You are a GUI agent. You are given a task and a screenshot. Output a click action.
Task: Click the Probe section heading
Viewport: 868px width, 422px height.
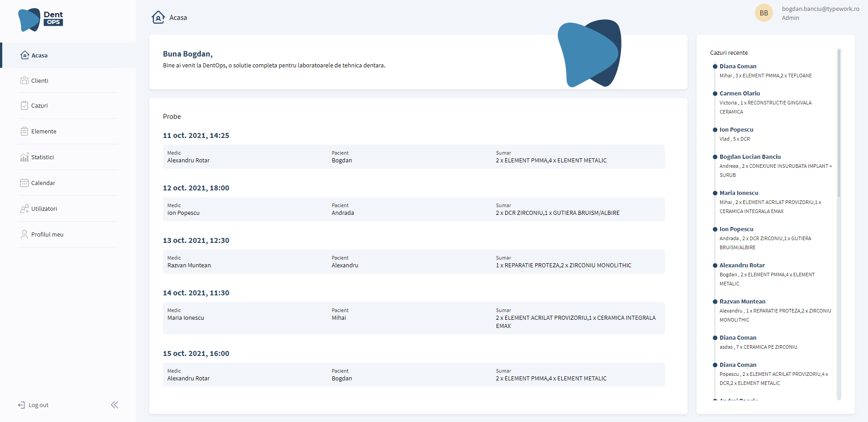point(172,117)
